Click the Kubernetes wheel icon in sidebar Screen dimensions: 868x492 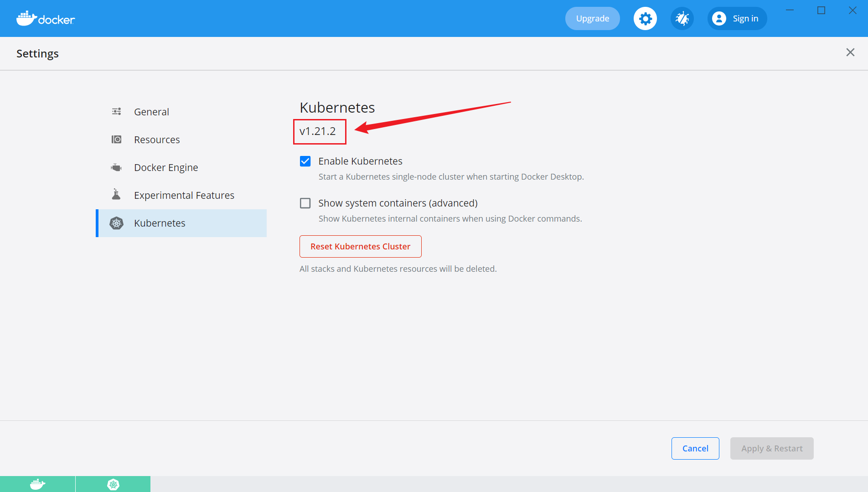click(117, 223)
